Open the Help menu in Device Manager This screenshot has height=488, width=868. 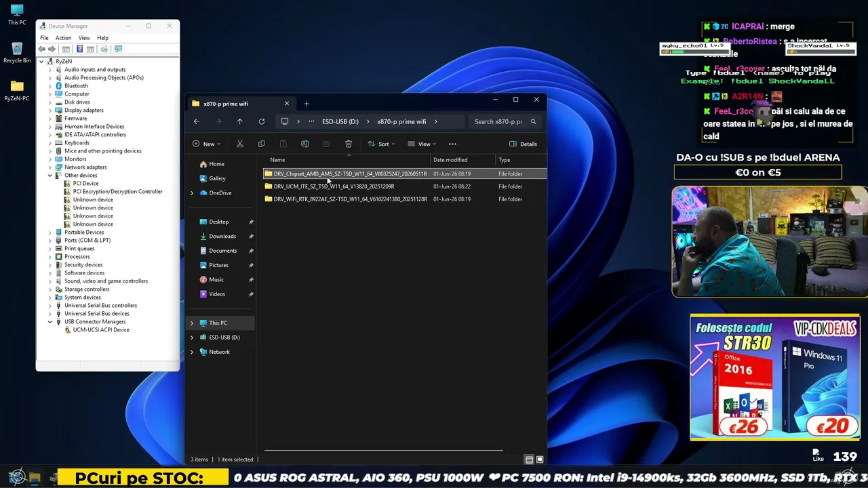click(x=102, y=38)
